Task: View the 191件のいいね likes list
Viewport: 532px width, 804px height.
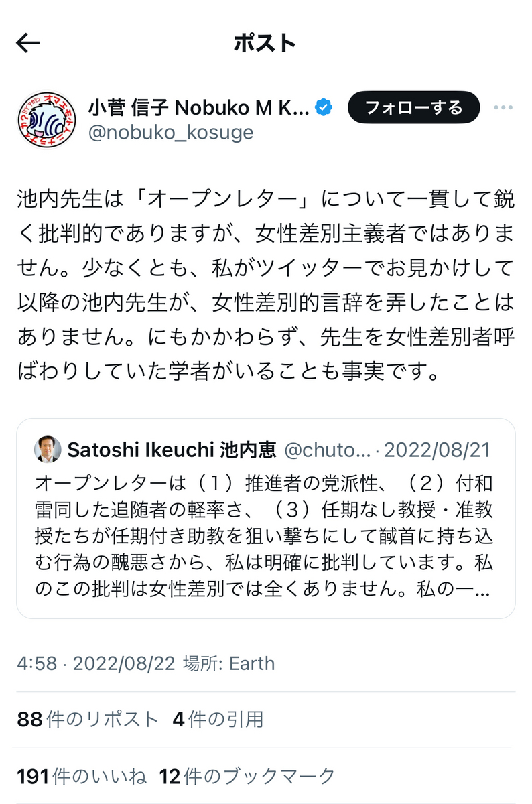Action: 82,777
